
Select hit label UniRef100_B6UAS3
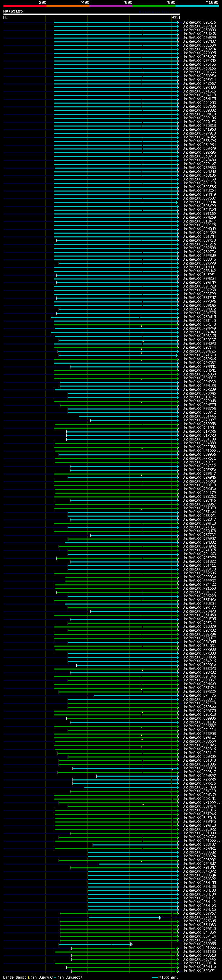click(x=199, y=925)
